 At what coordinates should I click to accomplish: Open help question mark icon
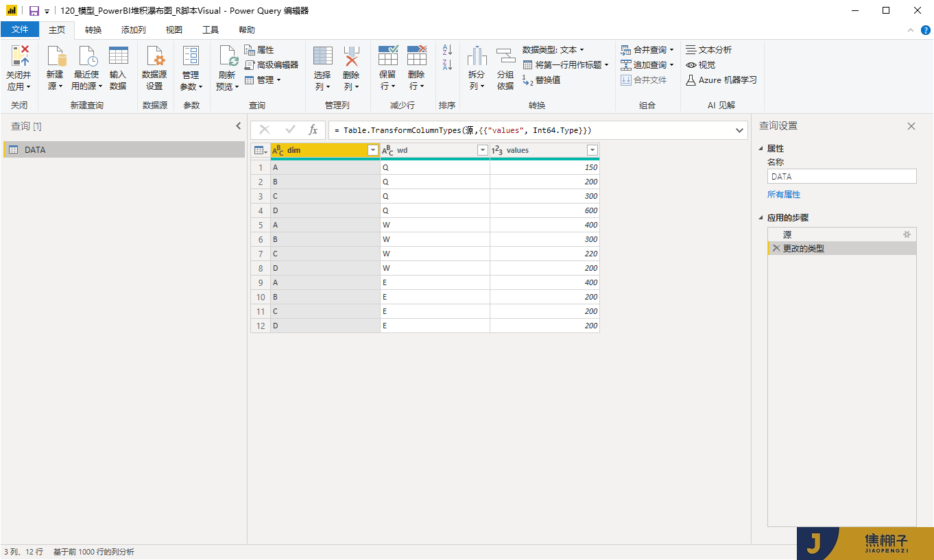tap(925, 30)
